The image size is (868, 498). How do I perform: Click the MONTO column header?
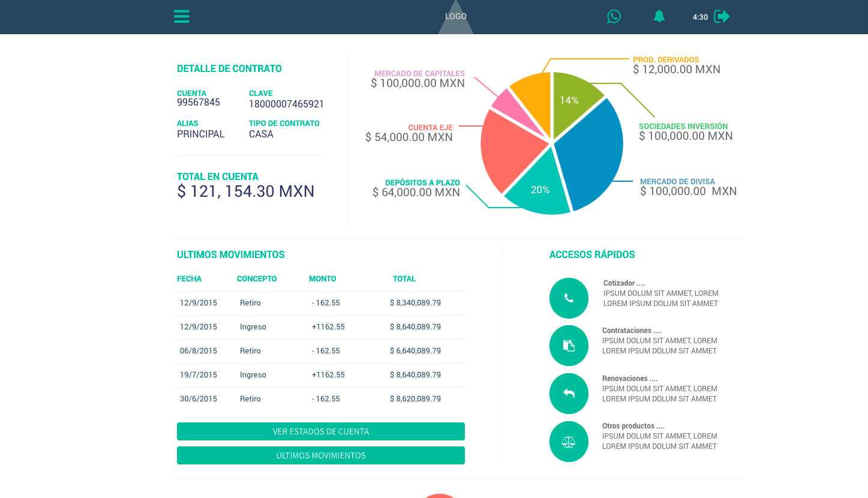[322, 279]
